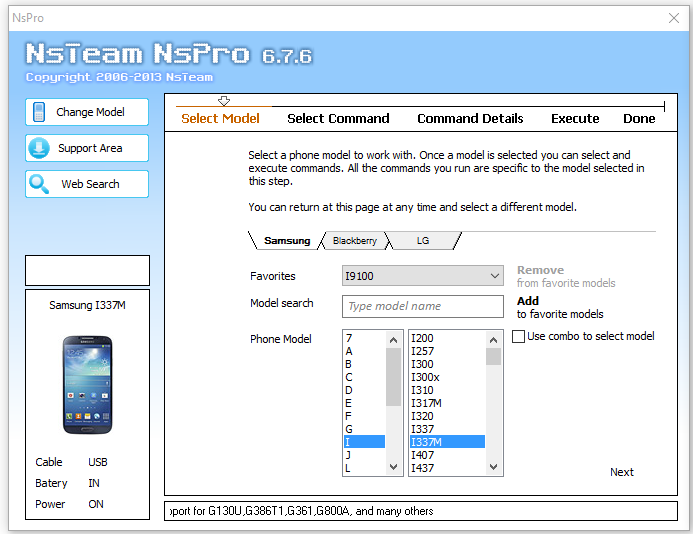Click the magnifier icon on Web Search

click(x=39, y=184)
